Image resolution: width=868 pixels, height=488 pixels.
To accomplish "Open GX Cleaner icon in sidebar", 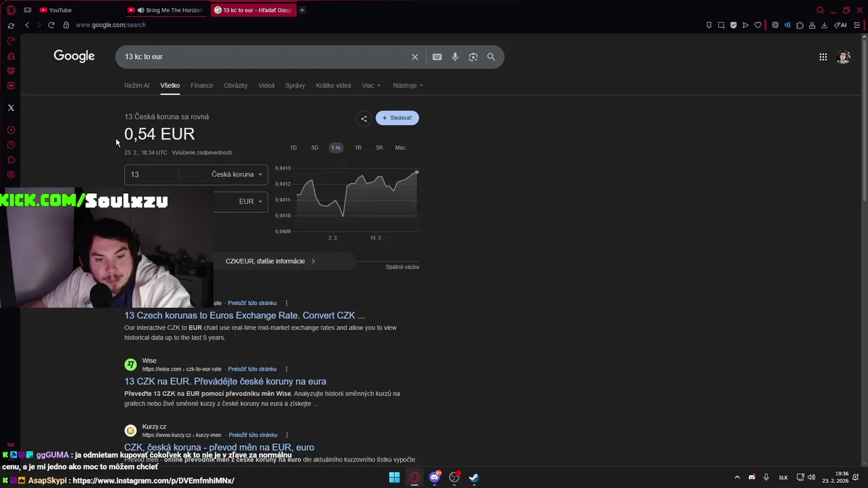I will (x=11, y=56).
